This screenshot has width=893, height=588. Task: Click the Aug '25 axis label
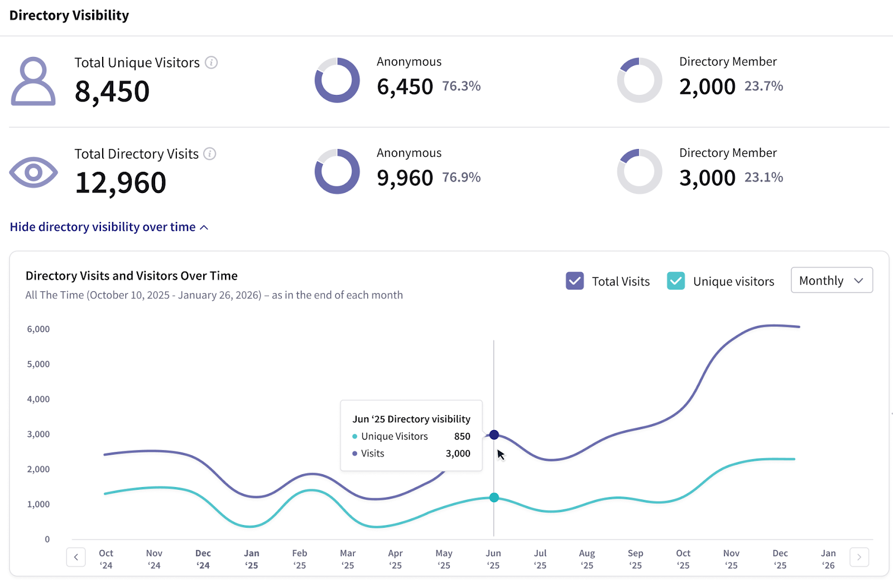pyautogui.click(x=587, y=559)
